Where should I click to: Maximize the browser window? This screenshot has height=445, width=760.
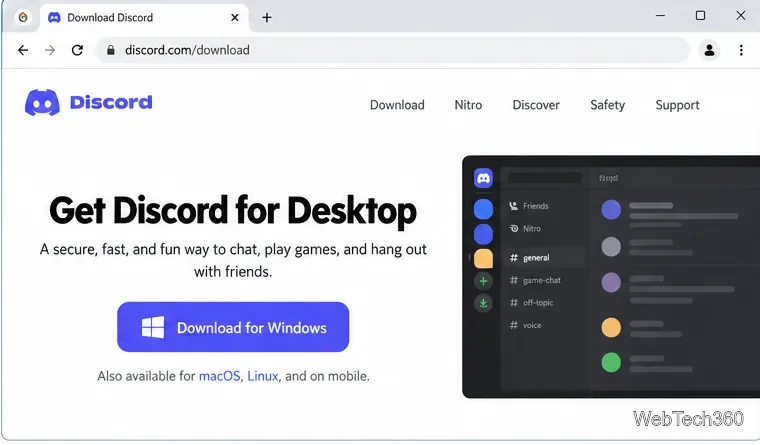[x=700, y=16]
